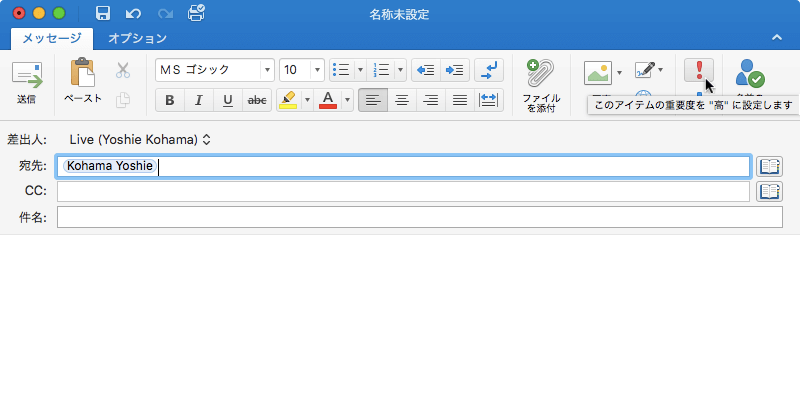Click the Redo arrow in title bar
The width and height of the screenshot is (800, 400).
tap(165, 13)
